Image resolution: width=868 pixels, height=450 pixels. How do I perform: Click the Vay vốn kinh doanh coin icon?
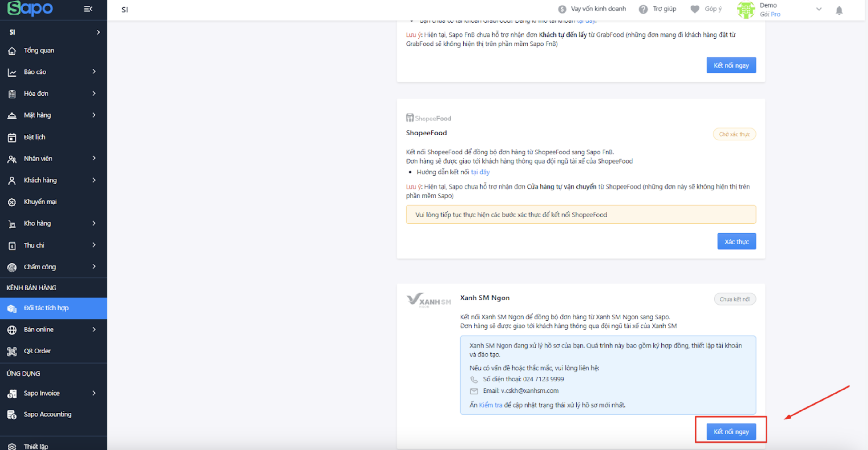coord(562,10)
